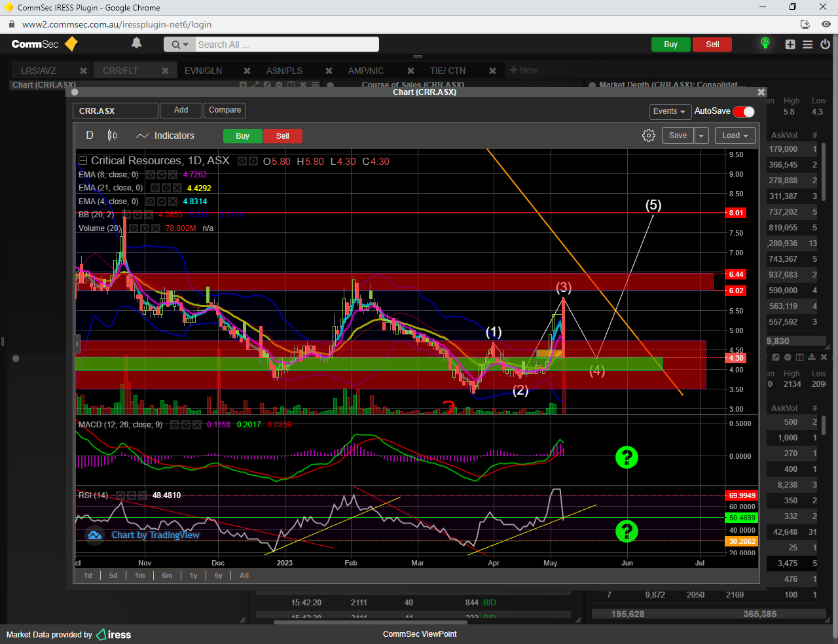
Task: Open the hamburger menu in header
Action: coord(808,45)
